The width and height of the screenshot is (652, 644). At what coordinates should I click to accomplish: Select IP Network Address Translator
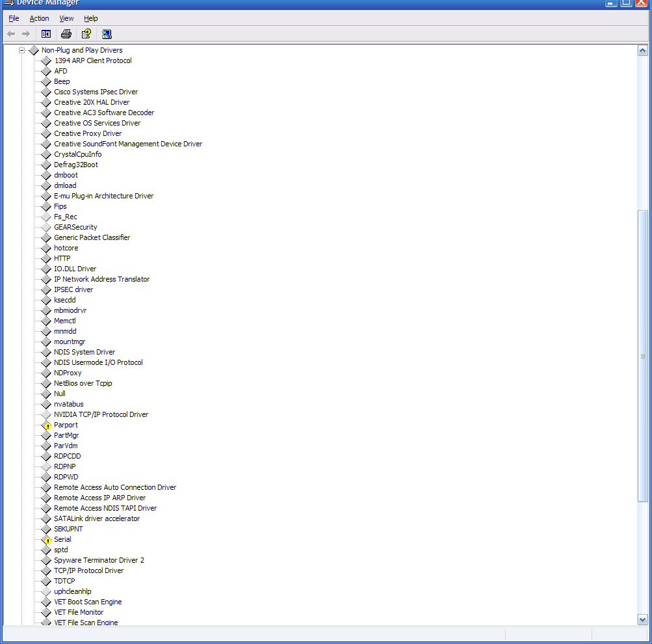(101, 279)
